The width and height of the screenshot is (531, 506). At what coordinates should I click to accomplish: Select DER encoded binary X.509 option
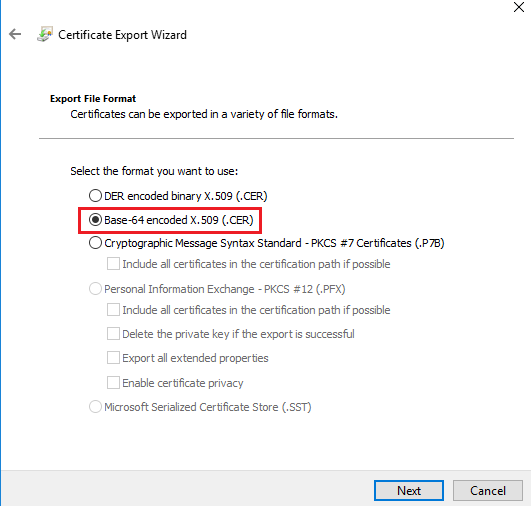tap(95, 196)
